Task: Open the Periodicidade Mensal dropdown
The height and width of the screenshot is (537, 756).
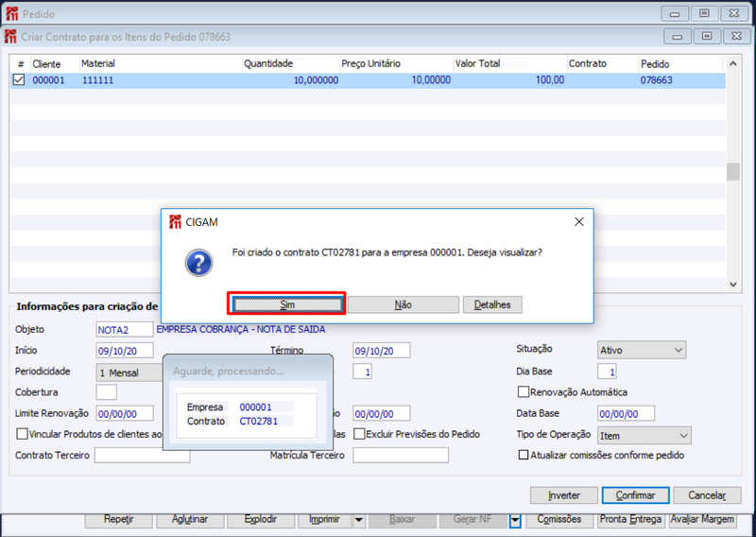Action: [x=130, y=372]
